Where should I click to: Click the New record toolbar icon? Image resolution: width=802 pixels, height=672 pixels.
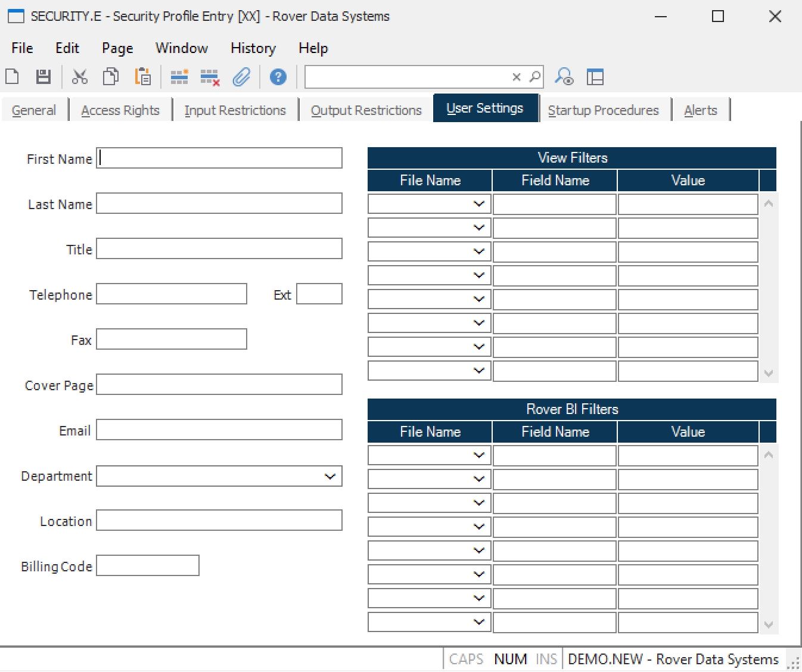[13, 77]
